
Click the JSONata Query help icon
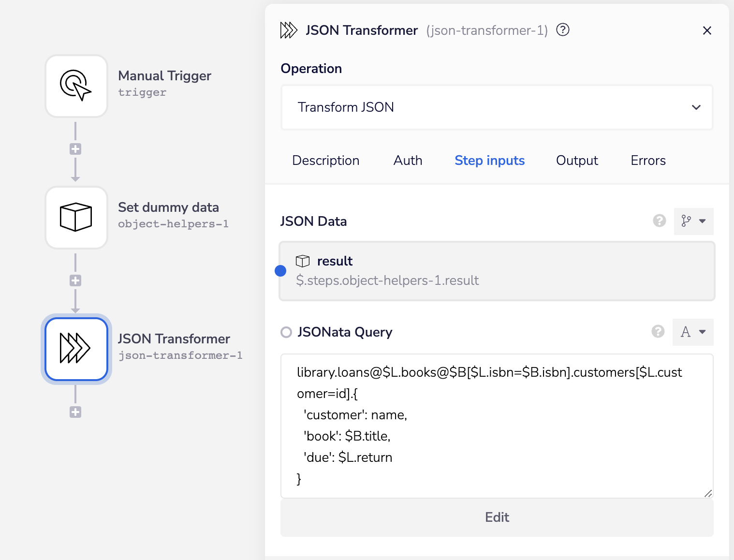point(658,332)
